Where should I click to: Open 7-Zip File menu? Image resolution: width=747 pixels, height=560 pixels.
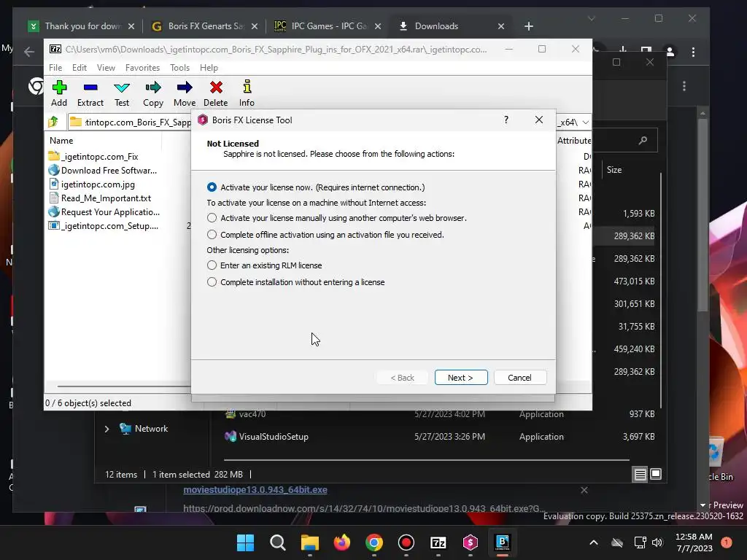pyautogui.click(x=55, y=68)
